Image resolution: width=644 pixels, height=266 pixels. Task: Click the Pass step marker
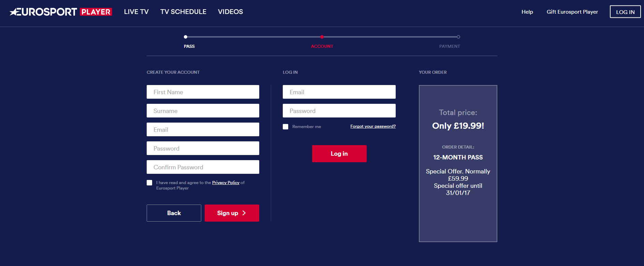coord(186,37)
